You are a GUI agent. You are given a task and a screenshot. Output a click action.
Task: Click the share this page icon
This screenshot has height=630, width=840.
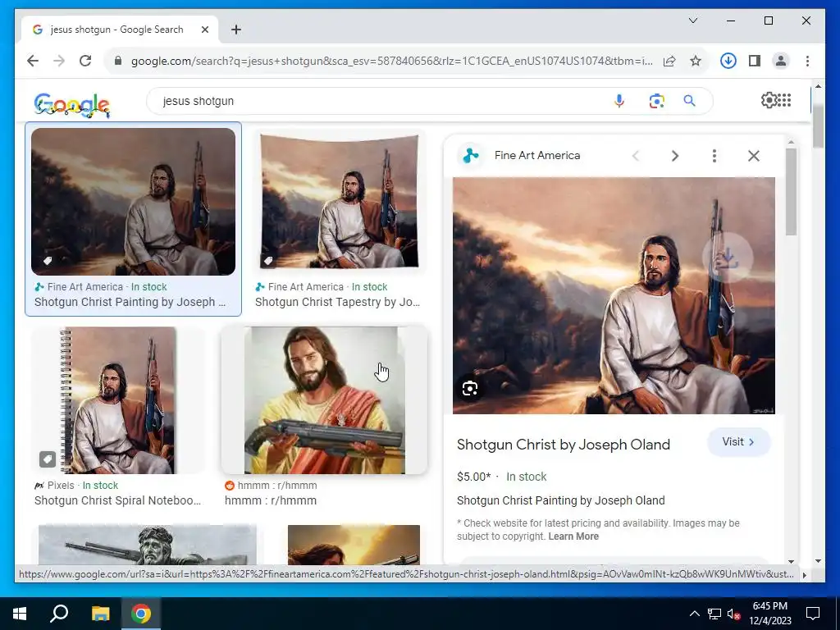[x=669, y=61]
